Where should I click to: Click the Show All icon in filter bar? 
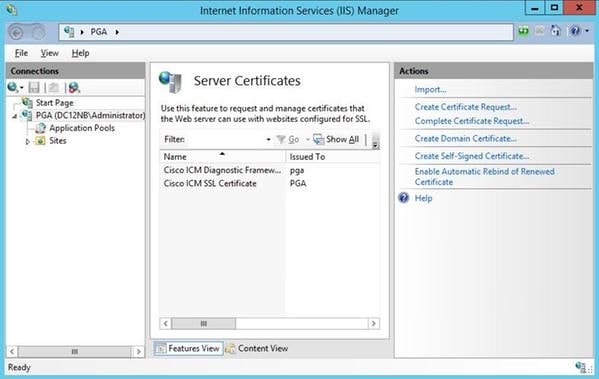318,139
